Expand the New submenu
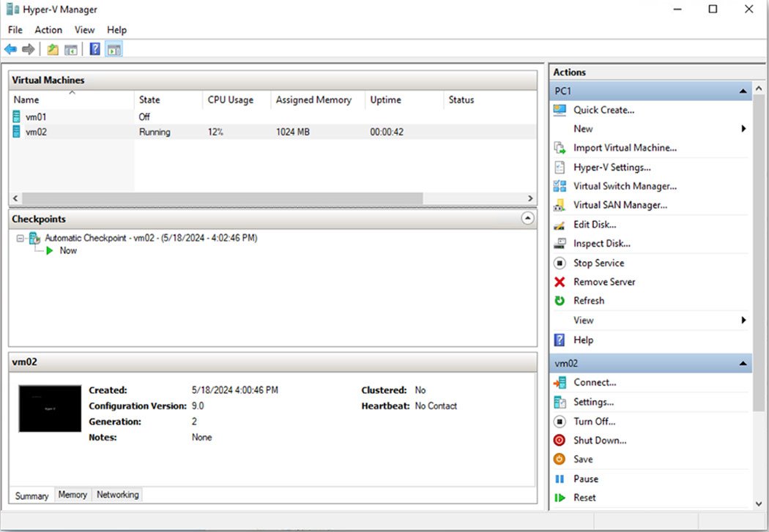Screen dimensions: 769x532 tap(743, 128)
